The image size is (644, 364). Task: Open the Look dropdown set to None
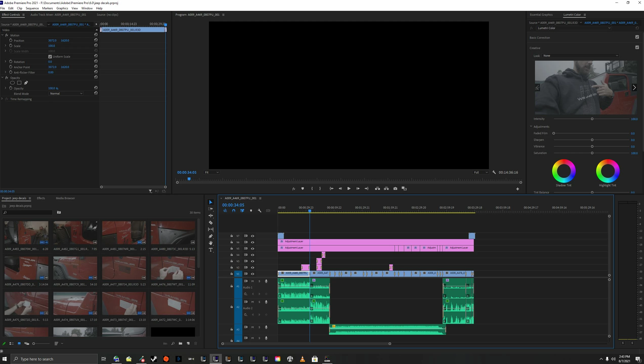[x=580, y=56]
